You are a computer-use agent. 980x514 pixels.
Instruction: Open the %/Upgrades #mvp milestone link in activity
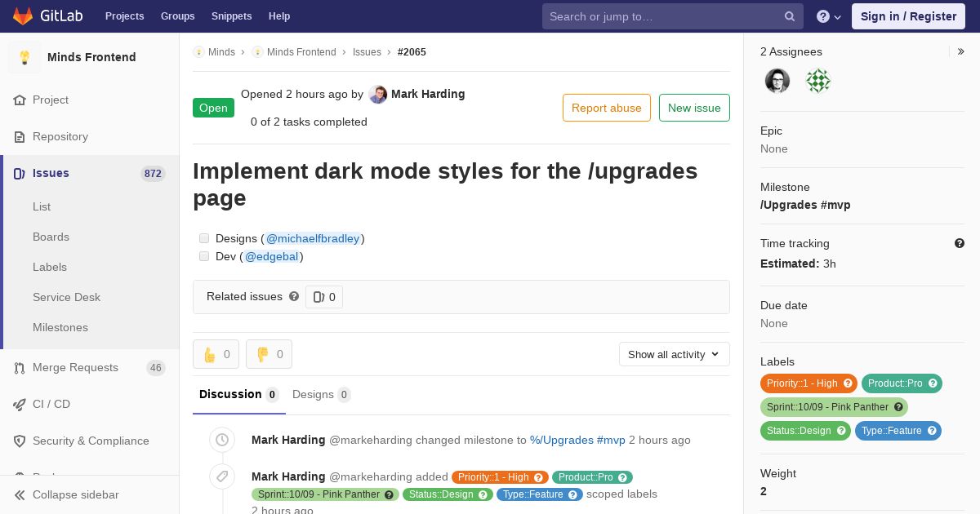[577, 440]
